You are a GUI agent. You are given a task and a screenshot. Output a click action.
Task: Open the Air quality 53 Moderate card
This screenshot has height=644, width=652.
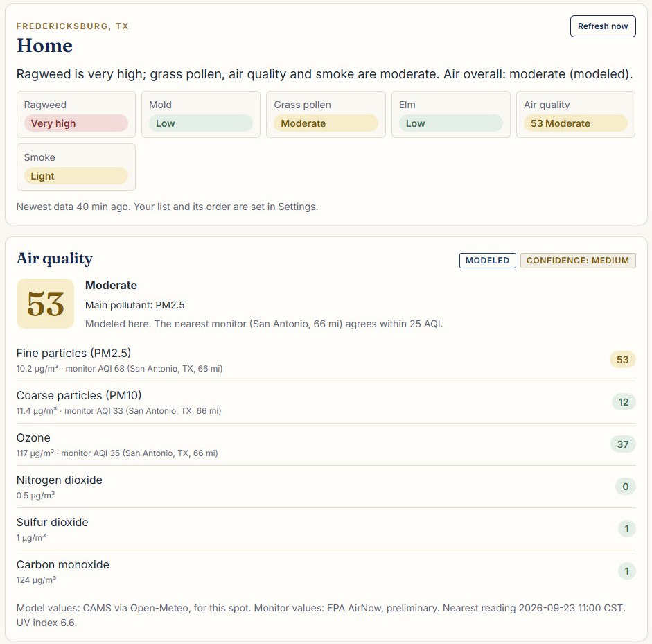pos(576,114)
